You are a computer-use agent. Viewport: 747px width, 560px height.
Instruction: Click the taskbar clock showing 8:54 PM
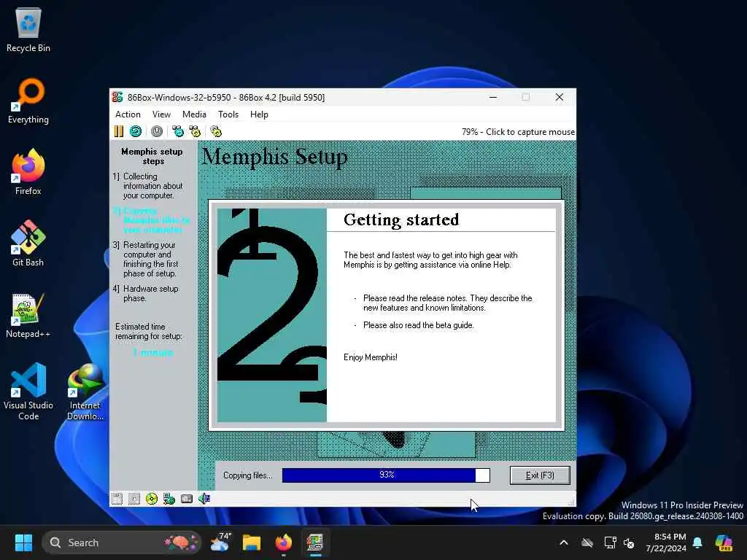666,542
